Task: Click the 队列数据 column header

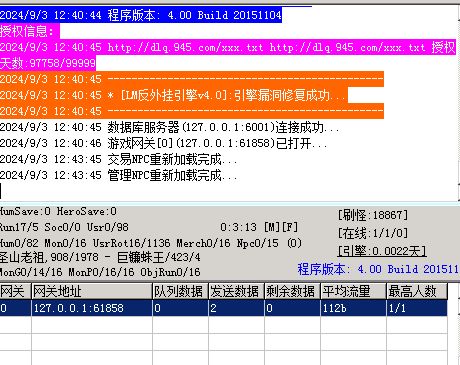Action: pyautogui.click(x=180, y=291)
